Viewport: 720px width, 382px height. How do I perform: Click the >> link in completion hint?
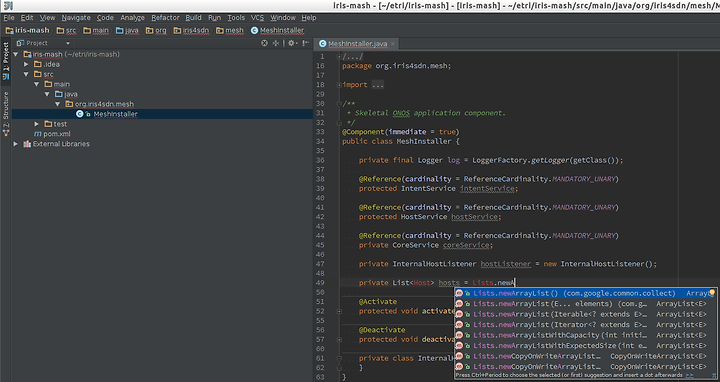(689, 375)
